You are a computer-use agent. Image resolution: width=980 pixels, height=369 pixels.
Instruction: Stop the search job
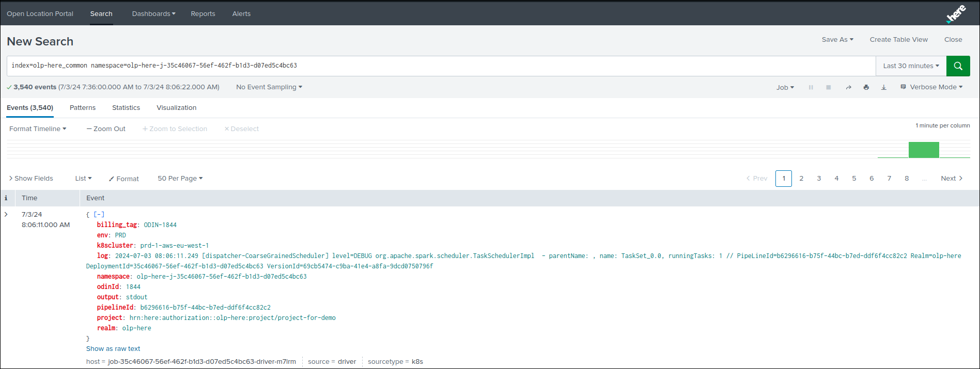(x=828, y=88)
